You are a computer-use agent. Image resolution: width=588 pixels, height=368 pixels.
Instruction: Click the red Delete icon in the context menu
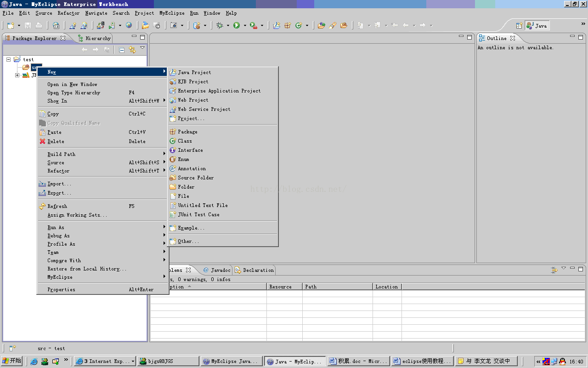[x=43, y=141]
